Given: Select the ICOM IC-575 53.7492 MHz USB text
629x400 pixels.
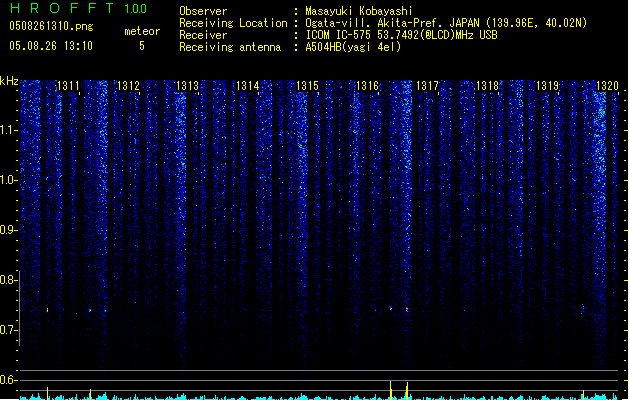Looking at the screenshot, I should (401, 35).
